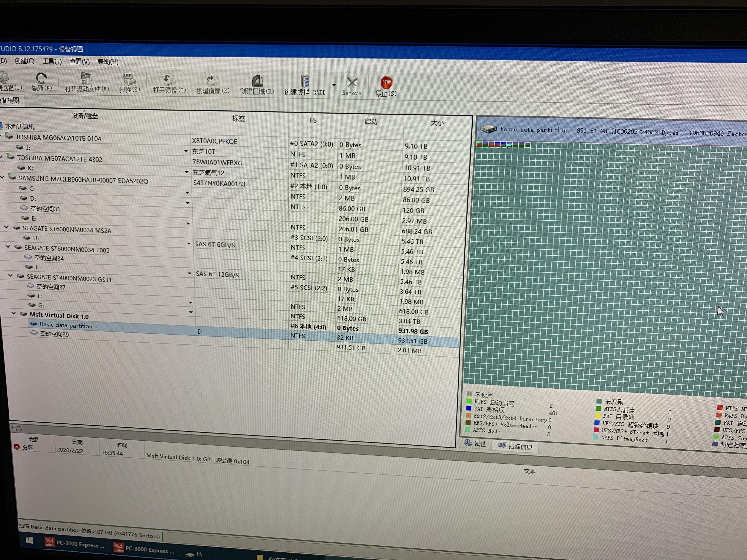Open the Tools (工具) menu
The image size is (747, 560).
[x=52, y=61]
